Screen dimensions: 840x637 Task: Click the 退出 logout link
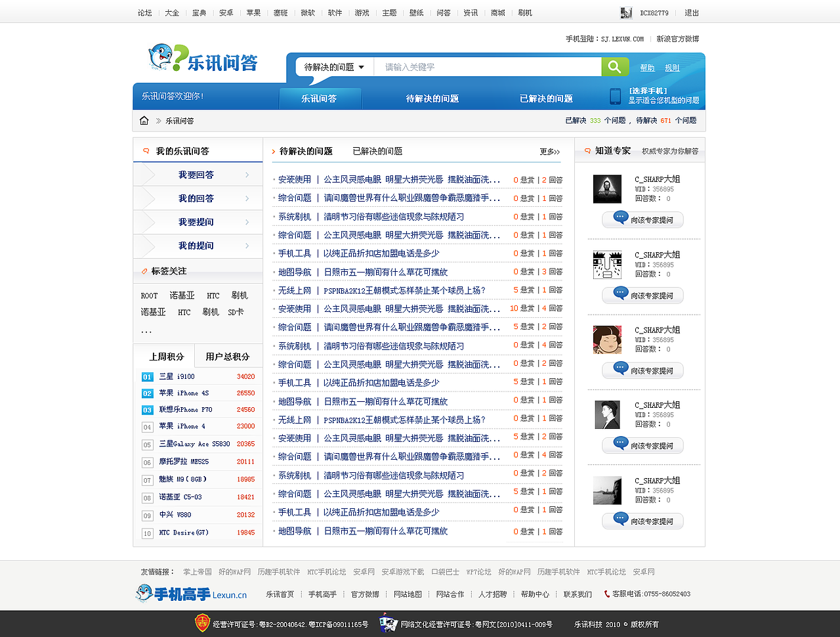click(x=691, y=12)
